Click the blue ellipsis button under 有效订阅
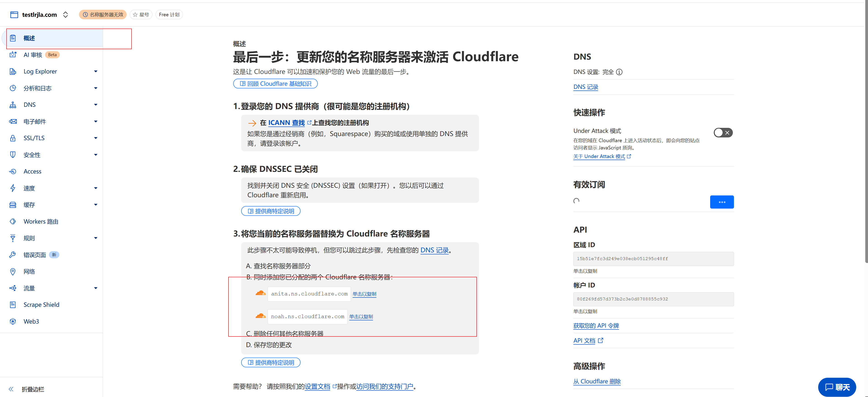 point(722,202)
